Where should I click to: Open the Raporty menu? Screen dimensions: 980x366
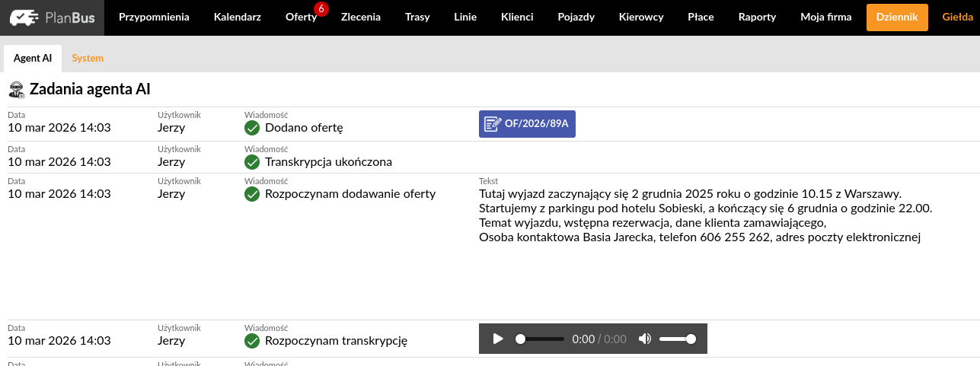tap(757, 18)
